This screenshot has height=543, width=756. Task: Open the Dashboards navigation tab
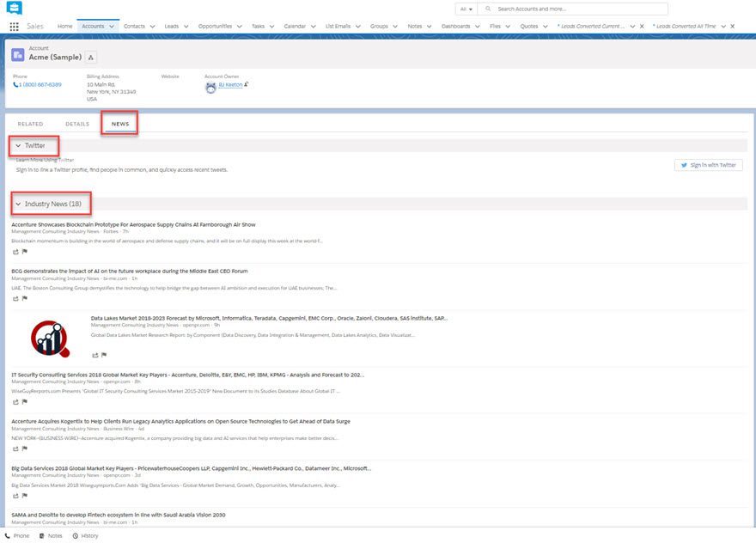pos(455,27)
